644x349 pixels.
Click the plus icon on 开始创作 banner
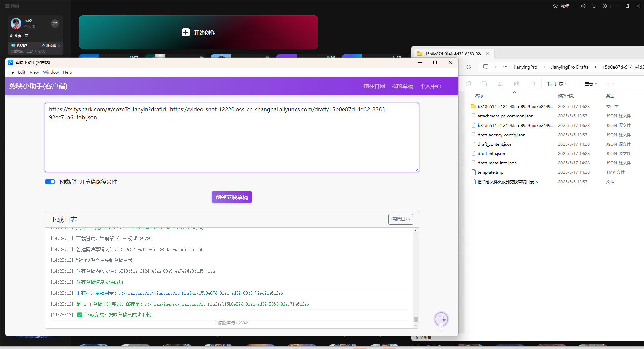186,32
